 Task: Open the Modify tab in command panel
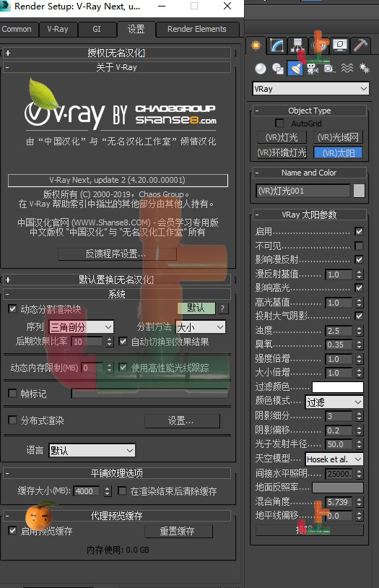(277, 46)
